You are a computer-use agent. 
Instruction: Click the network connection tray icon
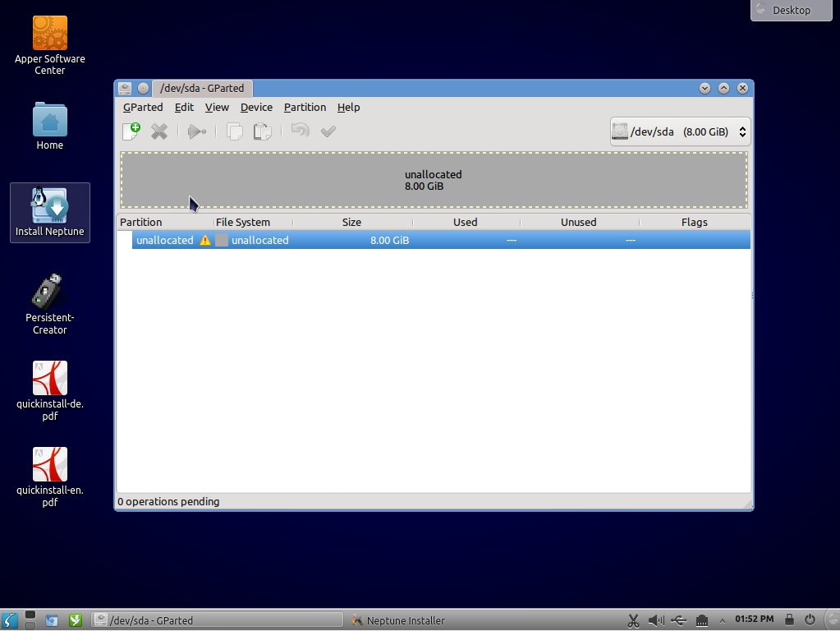702,621
